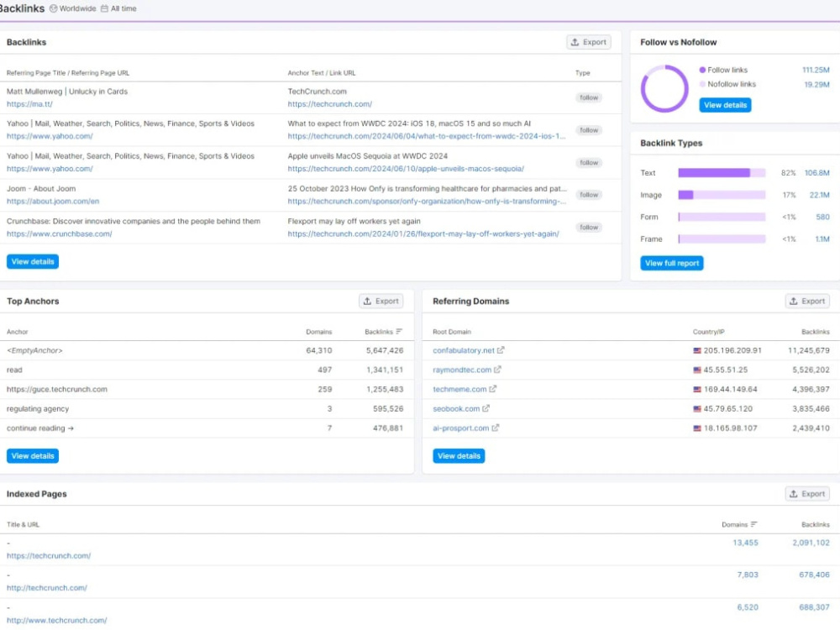The image size is (840, 630).
Task: Click the Follow links purple legend dot
Action: 702,71
